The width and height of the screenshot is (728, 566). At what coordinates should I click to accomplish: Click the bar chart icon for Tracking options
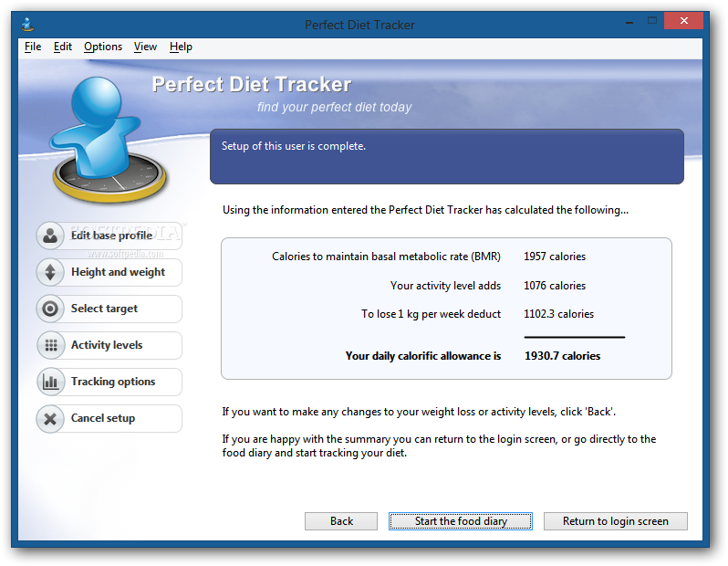pos(50,382)
